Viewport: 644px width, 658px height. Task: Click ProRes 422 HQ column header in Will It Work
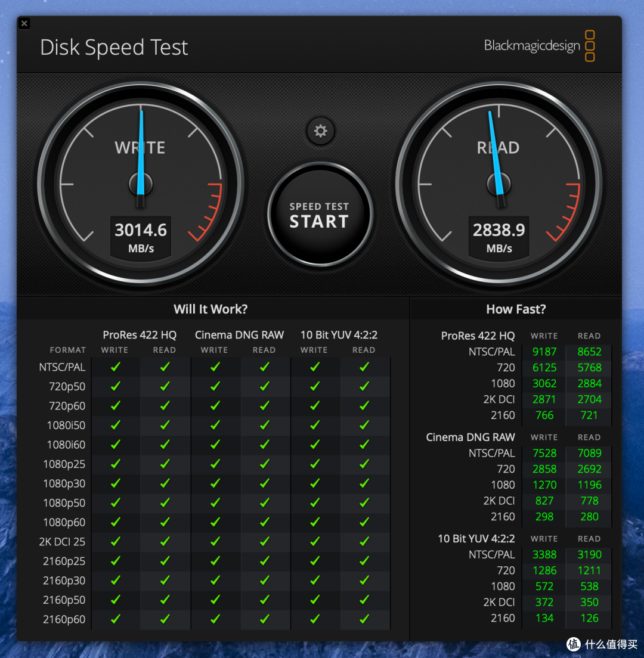[140, 335]
